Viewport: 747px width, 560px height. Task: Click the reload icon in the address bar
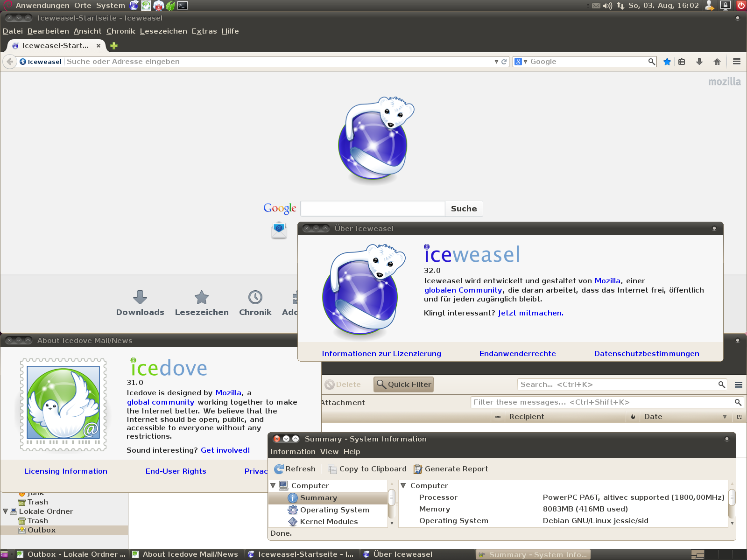[x=504, y=62]
